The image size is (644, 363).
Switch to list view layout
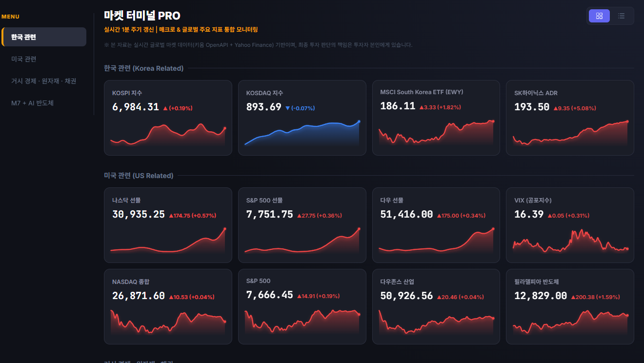pos(621,16)
